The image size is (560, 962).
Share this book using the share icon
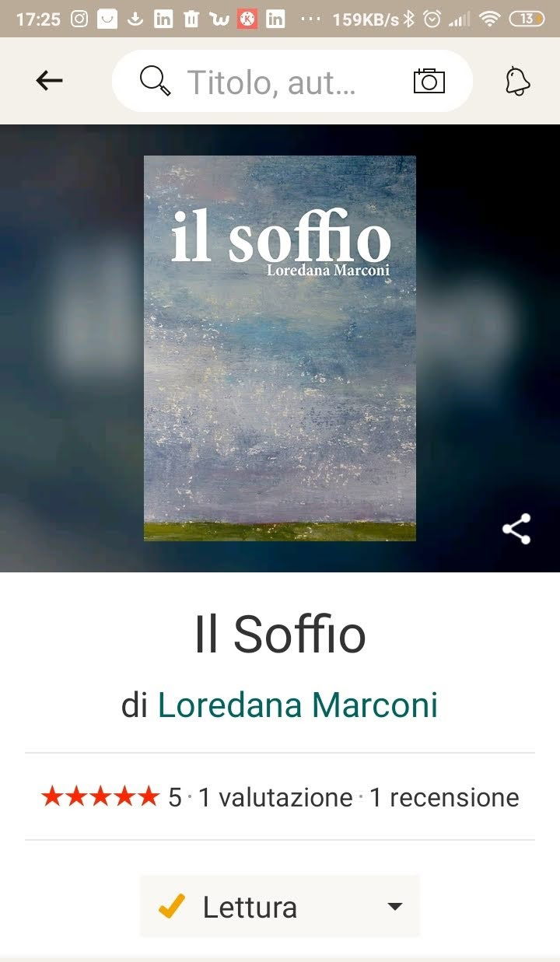(x=516, y=529)
